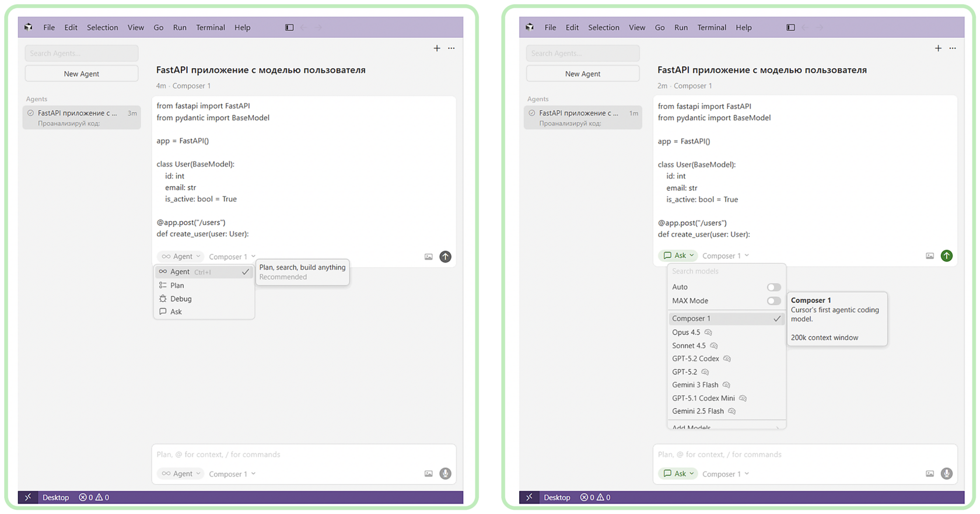Open View menu in left window
This screenshot has height=514, width=980.
(x=136, y=27)
